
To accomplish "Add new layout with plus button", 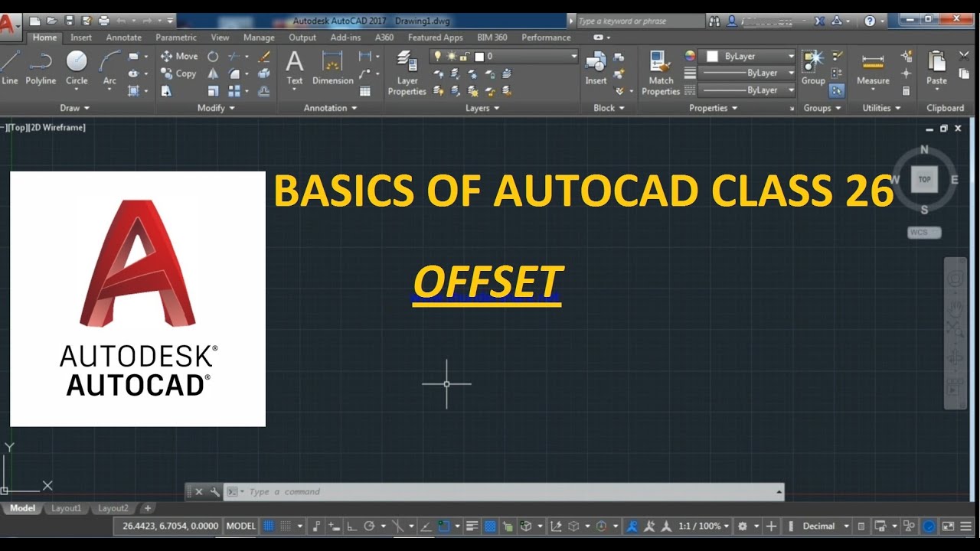I will 148,508.
